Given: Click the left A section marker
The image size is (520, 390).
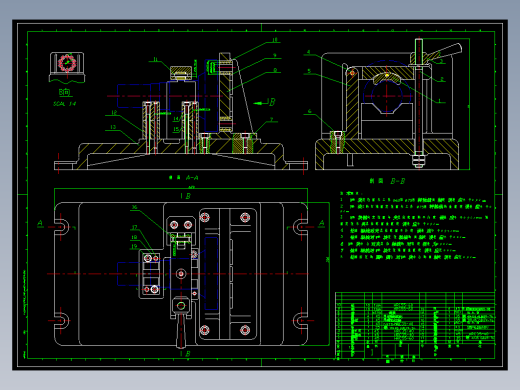Looking at the screenshot, I should (40, 223).
